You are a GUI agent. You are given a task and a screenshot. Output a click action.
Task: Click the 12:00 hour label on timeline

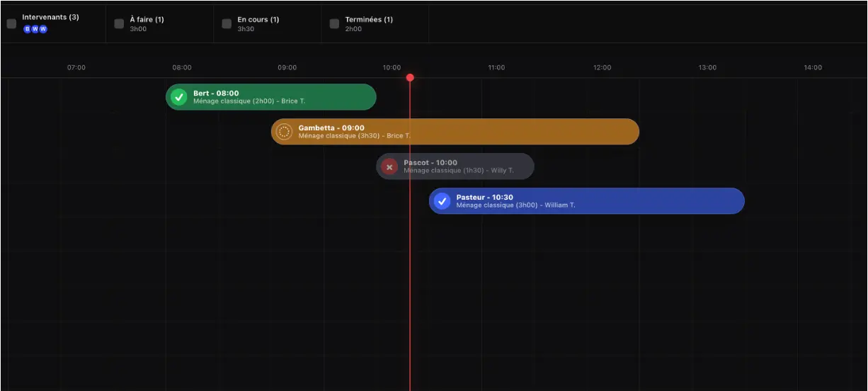pyautogui.click(x=603, y=68)
